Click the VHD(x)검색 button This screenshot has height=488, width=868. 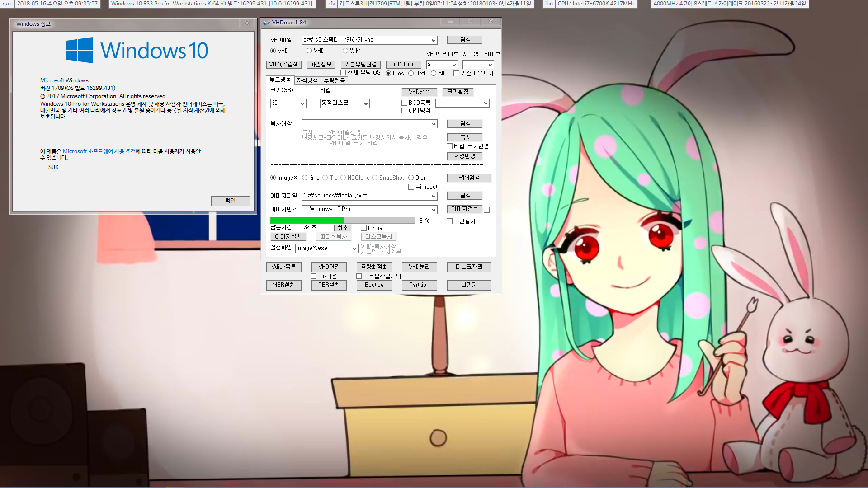[283, 65]
